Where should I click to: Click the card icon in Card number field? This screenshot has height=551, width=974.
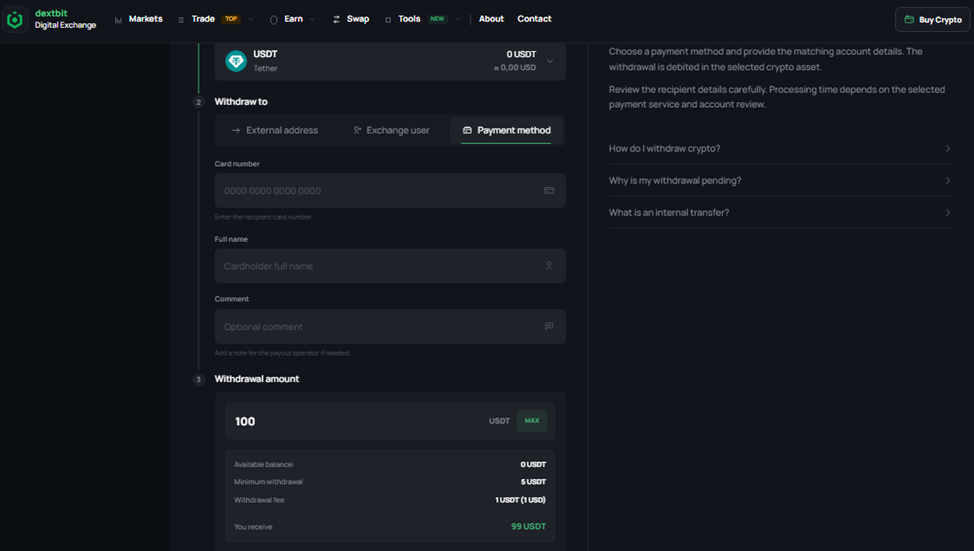549,191
